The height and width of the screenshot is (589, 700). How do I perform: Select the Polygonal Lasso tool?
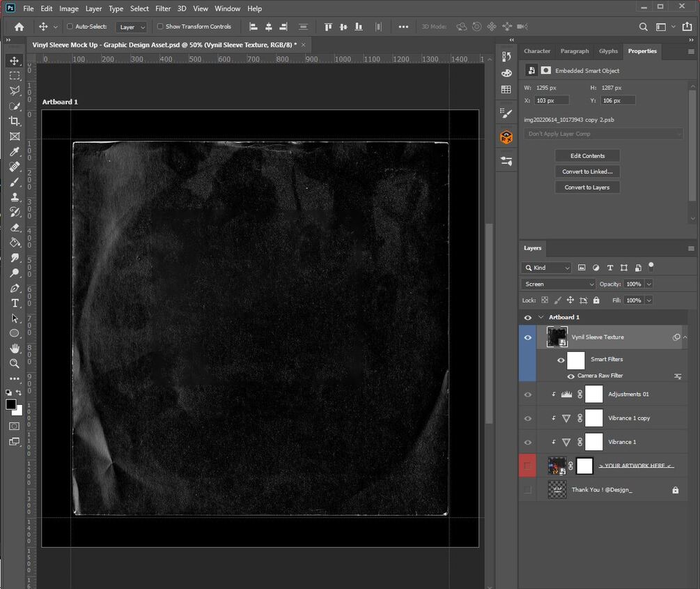click(x=15, y=91)
